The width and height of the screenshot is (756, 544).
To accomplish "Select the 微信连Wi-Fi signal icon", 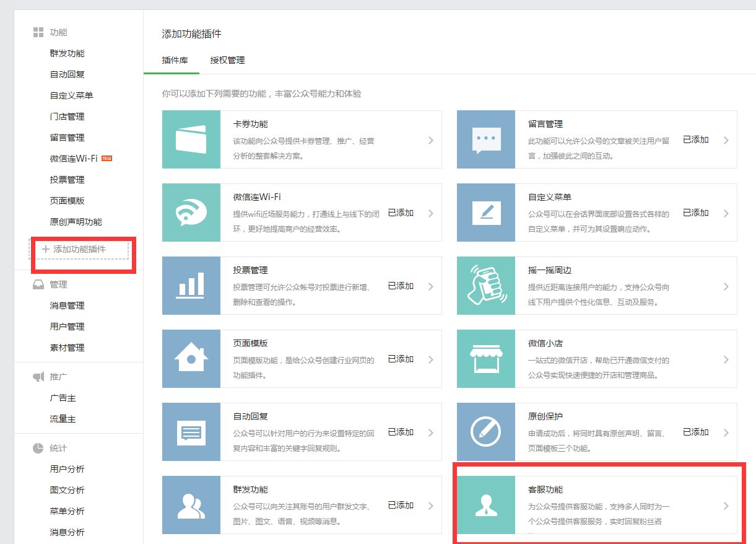I will (190, 213).
